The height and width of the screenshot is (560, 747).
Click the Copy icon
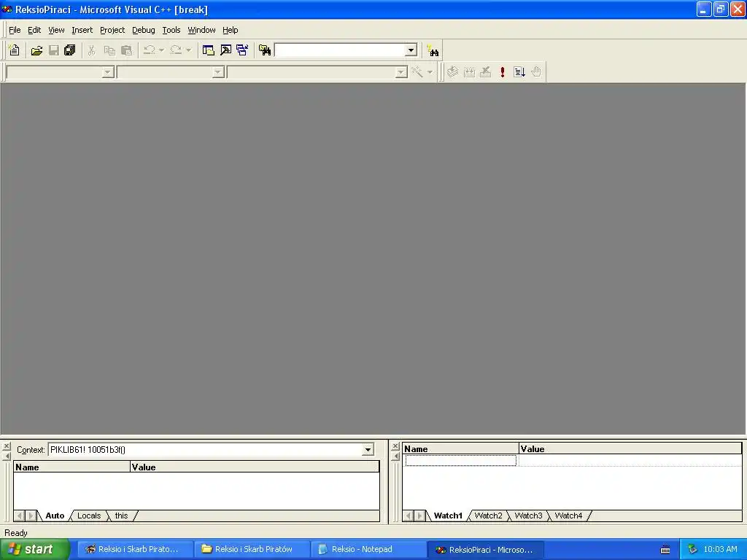click(x=109, y=50)
